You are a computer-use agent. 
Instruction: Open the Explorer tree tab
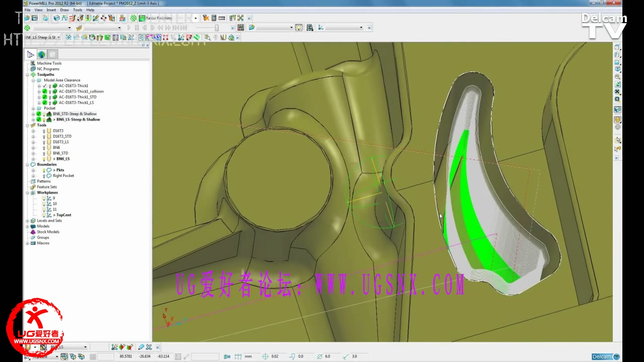pyautogui.click(x=31, y=54)
